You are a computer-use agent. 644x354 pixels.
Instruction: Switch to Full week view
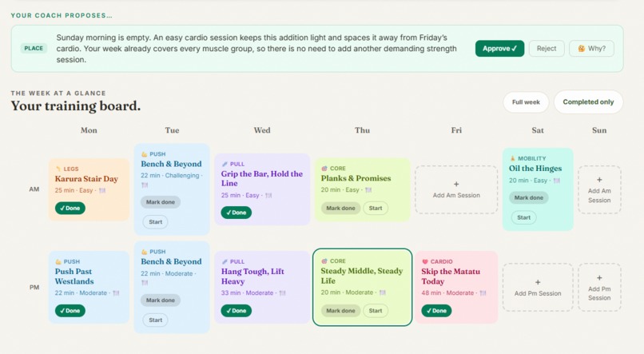tap(526, 101)
